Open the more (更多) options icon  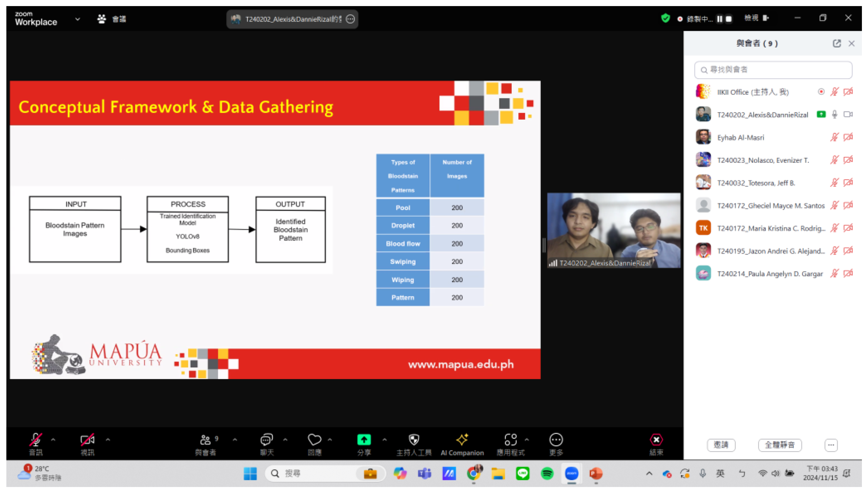[556, 439]
